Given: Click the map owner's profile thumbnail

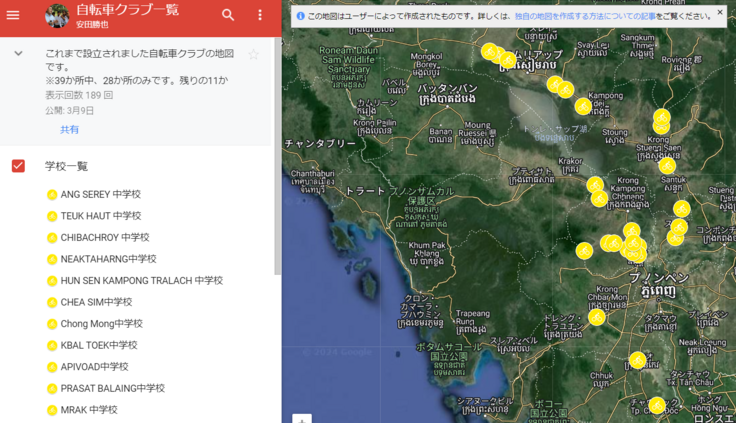Looking at the screenshot, I should click(57, 15).
